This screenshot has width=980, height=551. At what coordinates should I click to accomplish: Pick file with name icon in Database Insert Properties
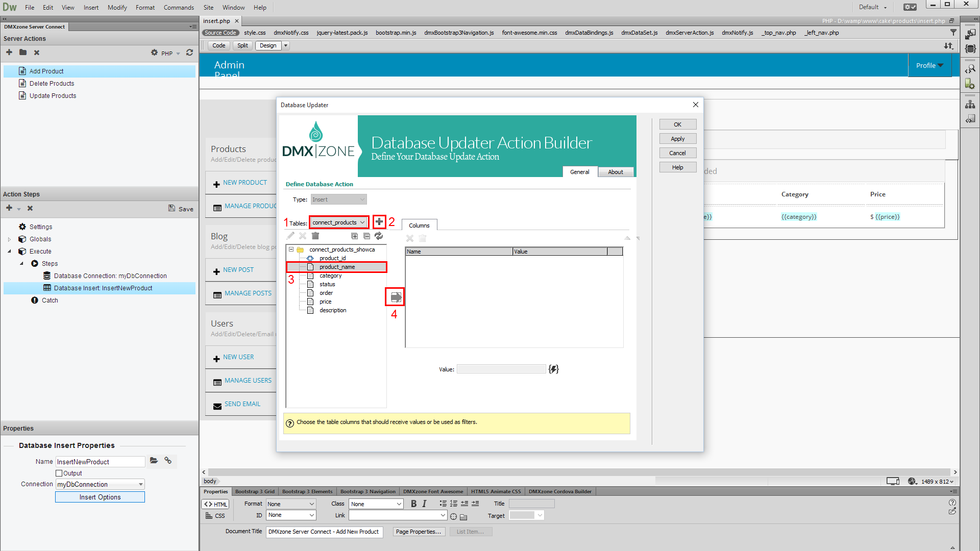point(154,461)
